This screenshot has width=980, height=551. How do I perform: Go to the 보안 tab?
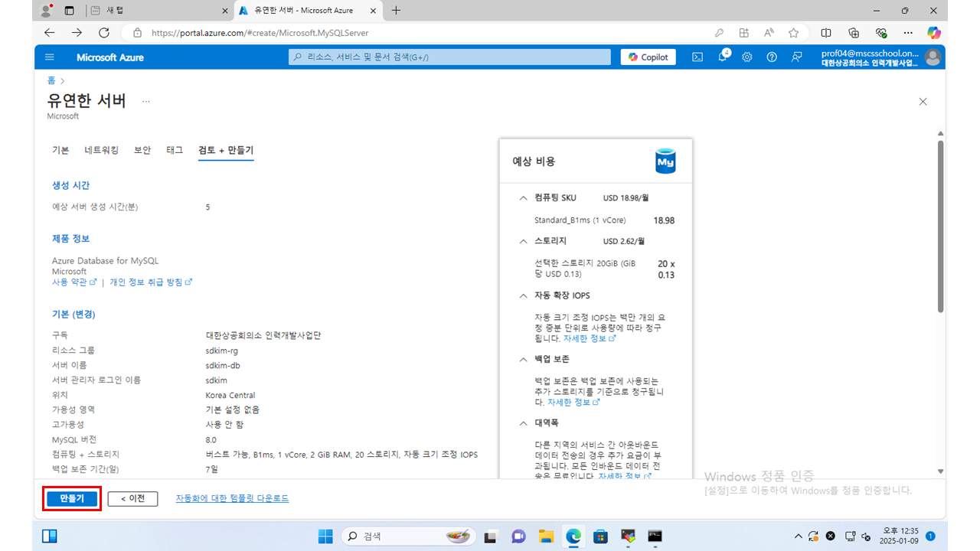[x=142, y=150]
